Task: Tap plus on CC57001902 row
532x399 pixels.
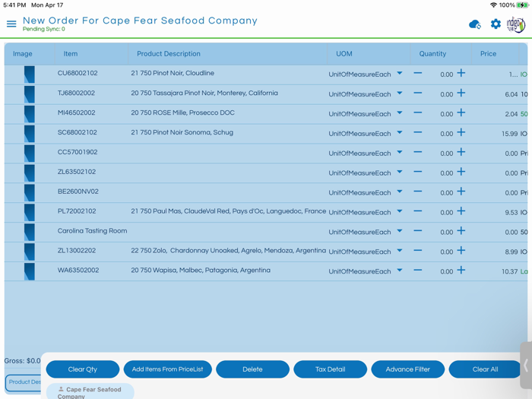Action: (x=461, y=152)
